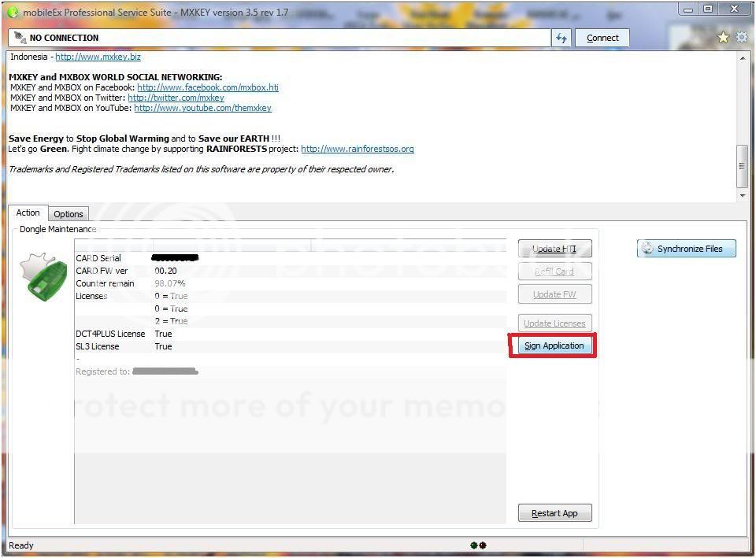
Task: Open the mxkey.biz Indonesia link
Action: [98, 57]
